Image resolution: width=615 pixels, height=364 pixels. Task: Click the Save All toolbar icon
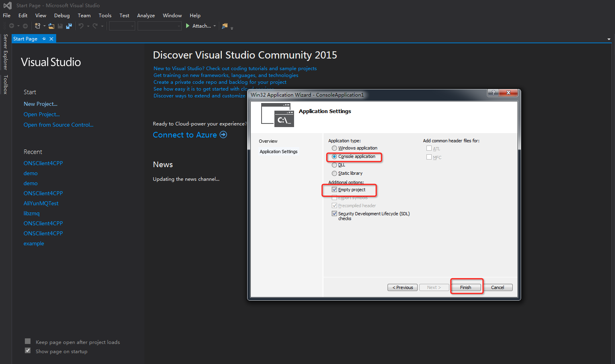[x=69, y=26]
